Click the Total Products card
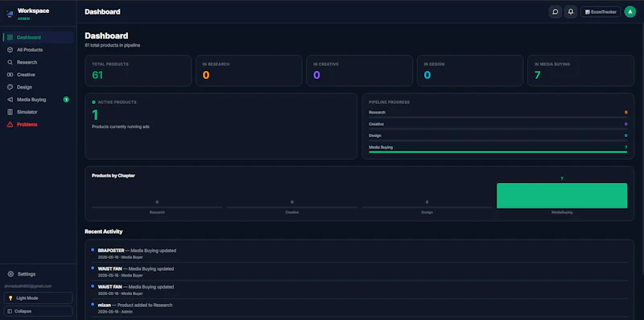The image size is (644, 320). [x=138, y=71]
